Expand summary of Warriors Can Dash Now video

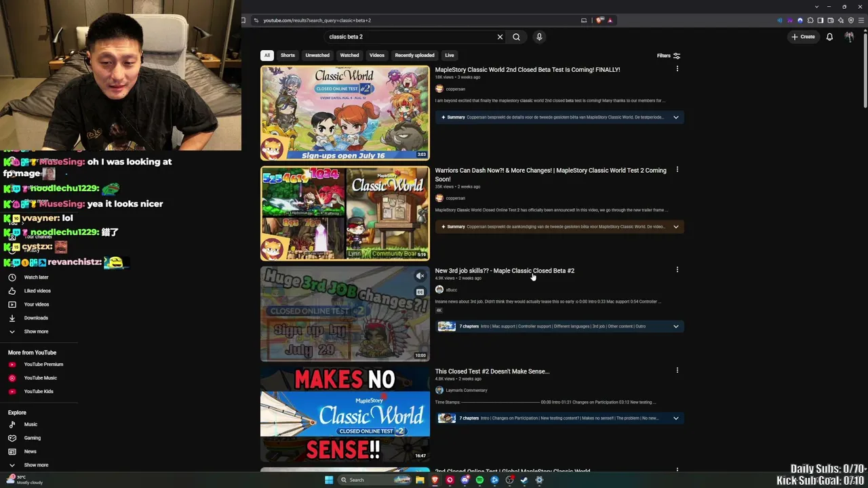[675, 226]
